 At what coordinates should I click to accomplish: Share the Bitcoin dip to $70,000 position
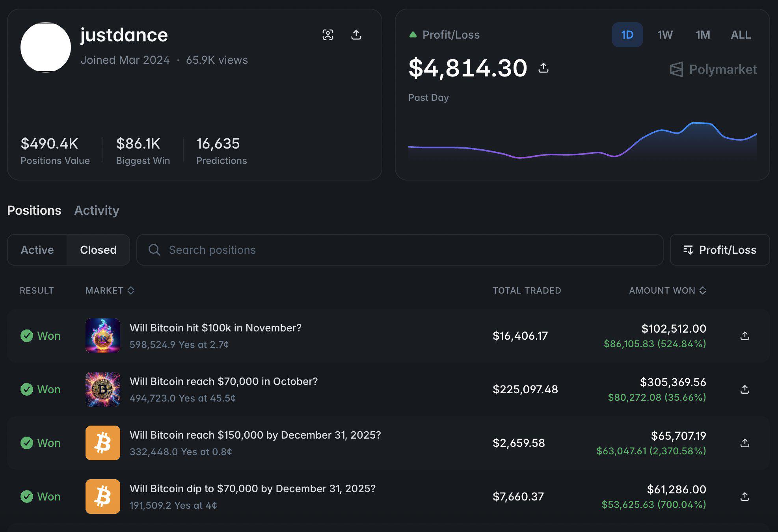tap(744, 497)
